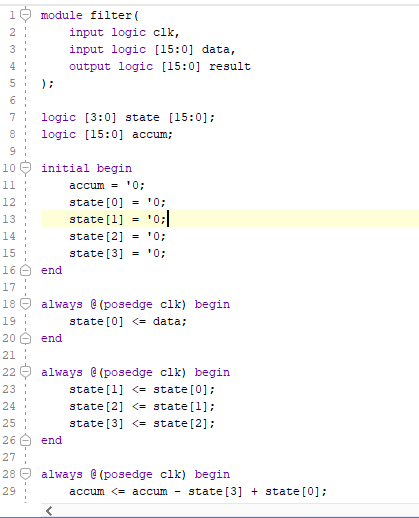Image resolution: width=419 pixels, height=518 pixels.
Task: Click the accum assignment on line 29
Action: (x=198, y=491)
